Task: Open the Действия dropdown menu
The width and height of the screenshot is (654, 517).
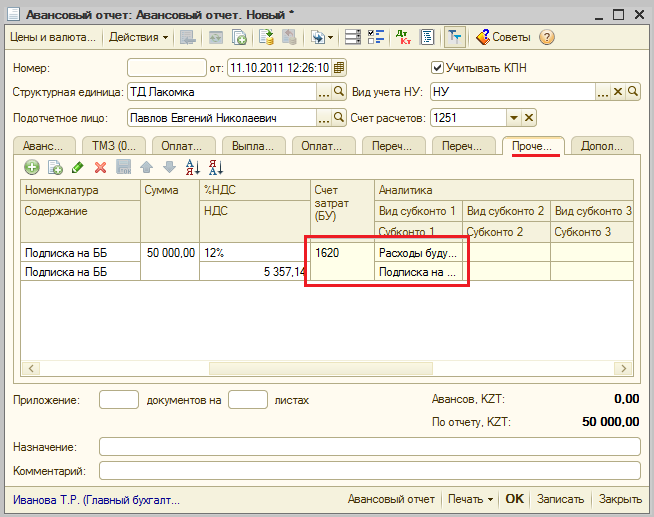Action: click(x=139, y=37)
